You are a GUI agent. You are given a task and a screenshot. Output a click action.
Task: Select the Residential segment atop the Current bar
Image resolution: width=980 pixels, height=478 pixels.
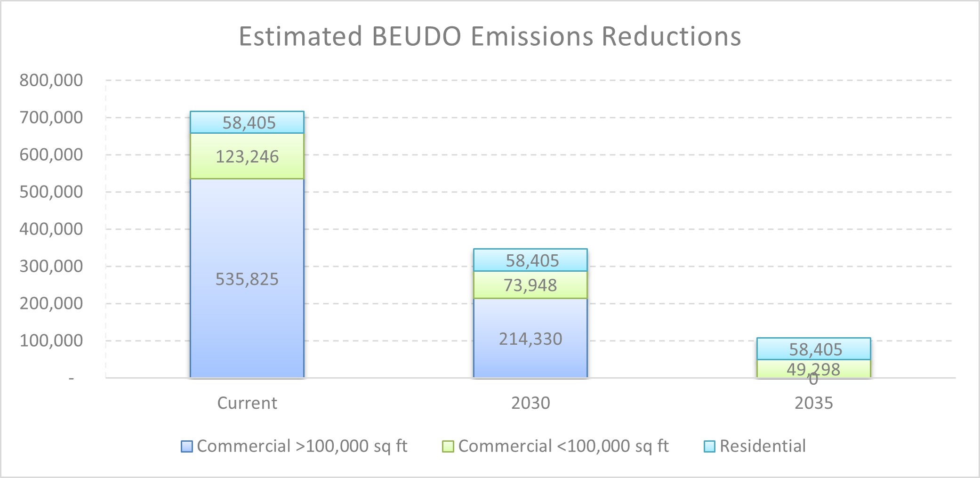(x=247, y=122)
